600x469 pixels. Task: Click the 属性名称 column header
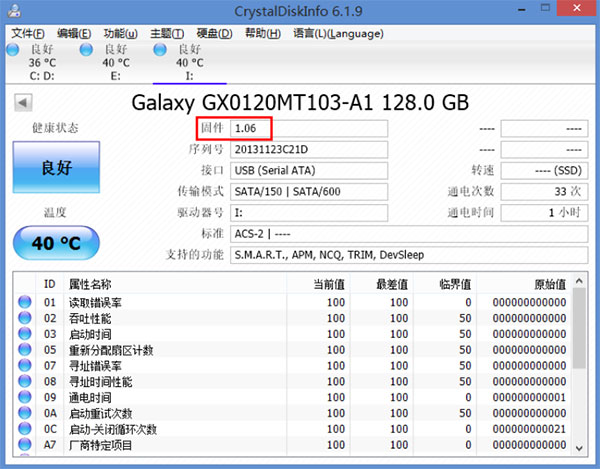[175, 284]
